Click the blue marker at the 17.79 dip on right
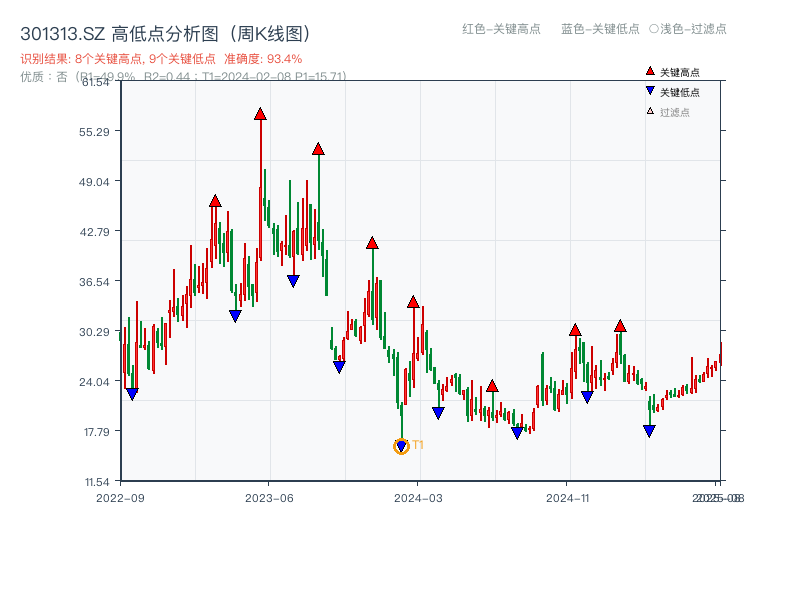 tap(648, 429)
